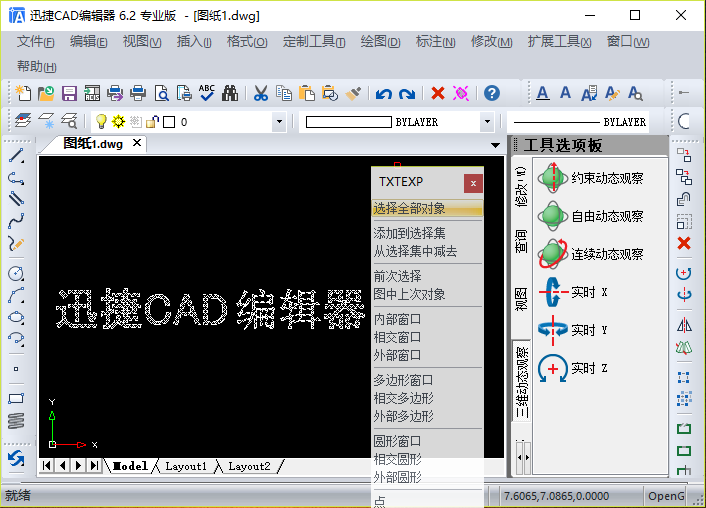This screenshot has width=706, height=508.
Task: Switch to the Model tab
Action: pyautogui.click(x=130, y=466)
